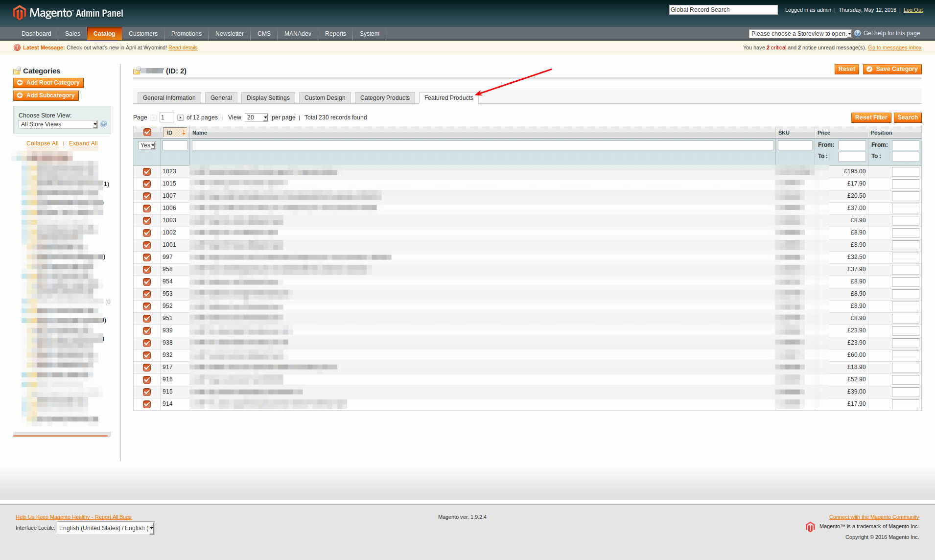Switch to the Custom Design tab

325,98
